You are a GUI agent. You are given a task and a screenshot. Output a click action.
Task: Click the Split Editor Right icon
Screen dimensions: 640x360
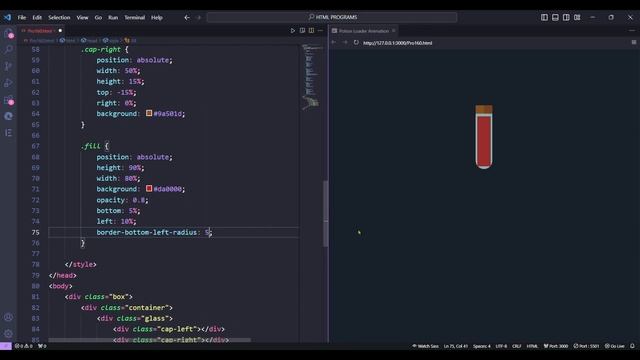(x=311, y=31)
